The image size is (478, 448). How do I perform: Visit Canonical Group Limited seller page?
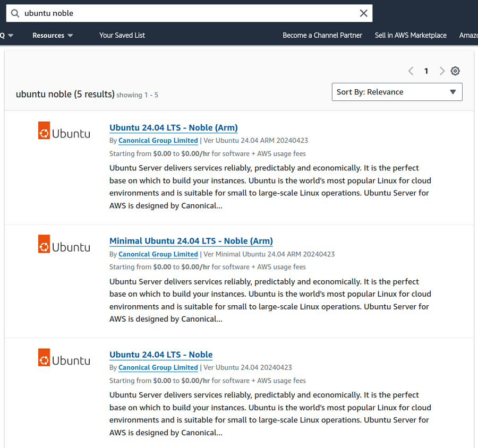click(158, 141)
